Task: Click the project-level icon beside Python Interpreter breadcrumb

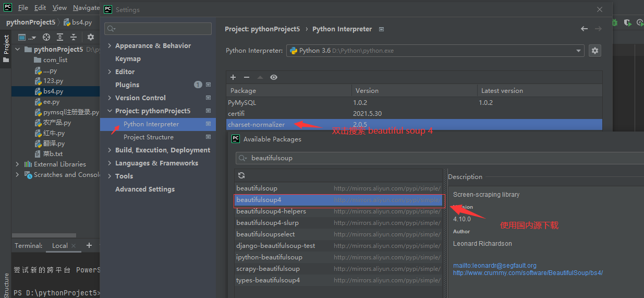Action: point(381,29)
